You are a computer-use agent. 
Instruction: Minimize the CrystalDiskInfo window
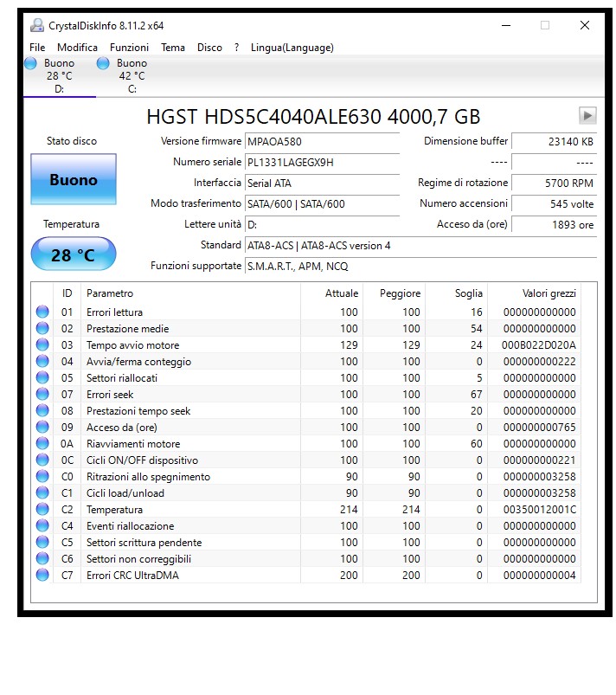click(505, 25)
